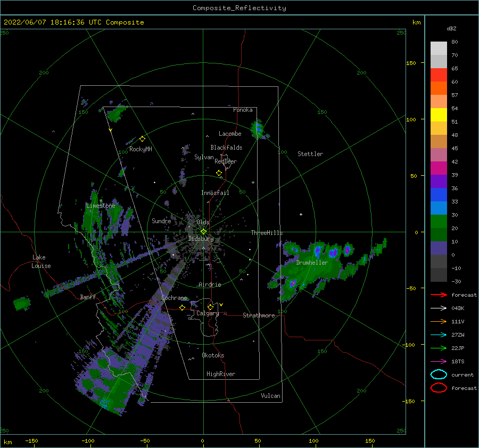The image size is (479, 448).
Task: Click the yellow diamond marker near RockyMH
Action: pyautogui.click(x=142, y=139)
